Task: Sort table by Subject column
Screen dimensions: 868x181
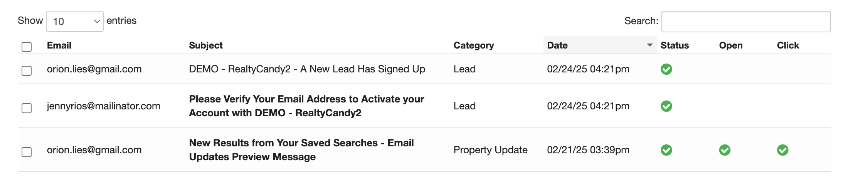Action: coord(206,45)
